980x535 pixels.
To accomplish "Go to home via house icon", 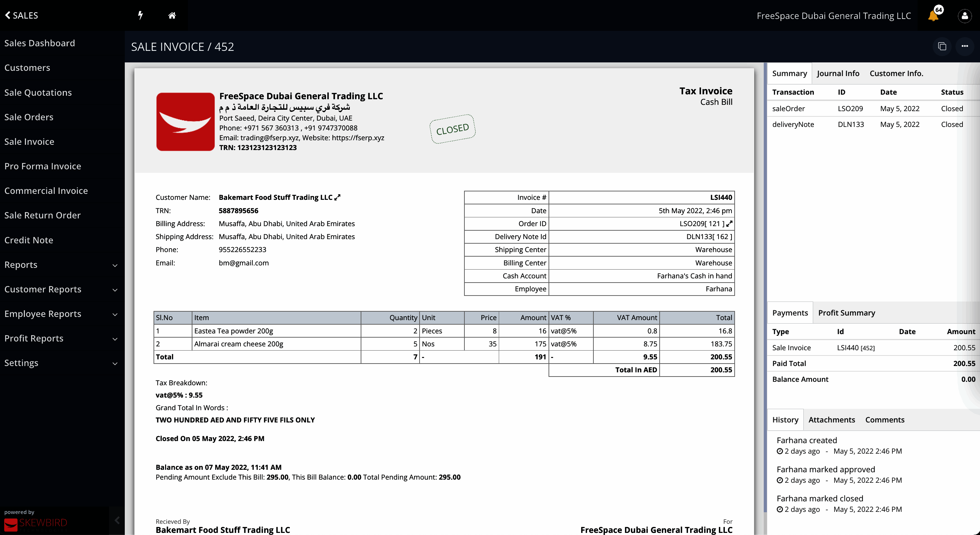I will click(x=172, y=15).
